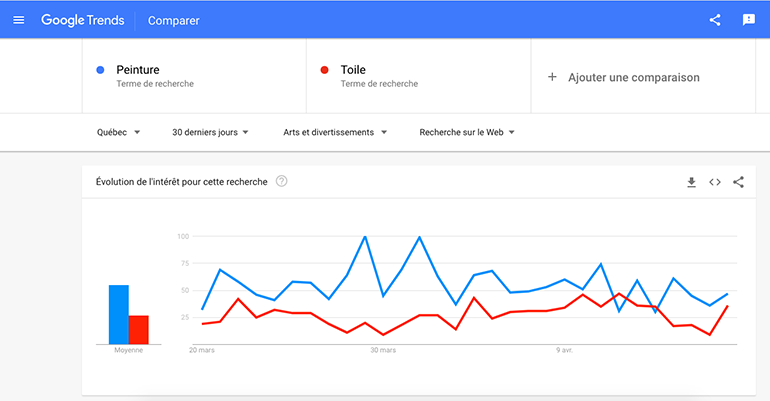770x401 pixels.
Task: Open the Québec region dropdown
Action: coord(118,132)
